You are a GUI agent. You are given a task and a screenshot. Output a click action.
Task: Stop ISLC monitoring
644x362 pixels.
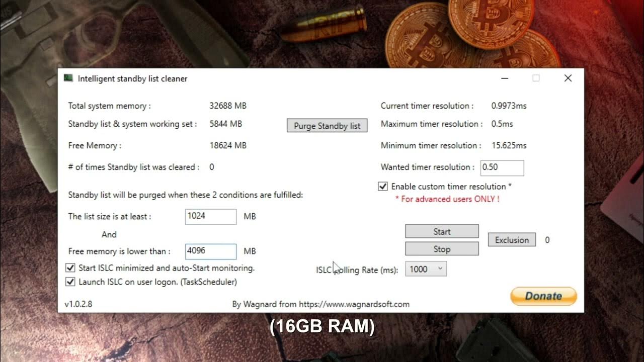(x=442, y=249)
